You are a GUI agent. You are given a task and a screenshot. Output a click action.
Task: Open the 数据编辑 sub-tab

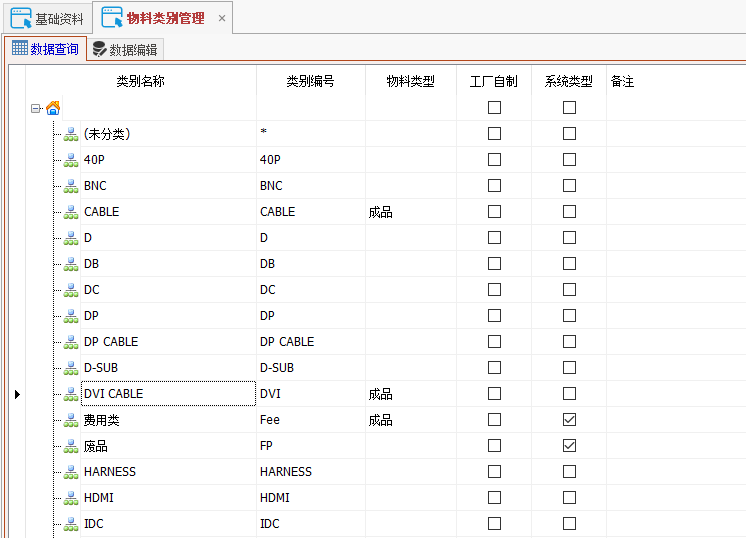pyautogui.click(x=126, y=49)
